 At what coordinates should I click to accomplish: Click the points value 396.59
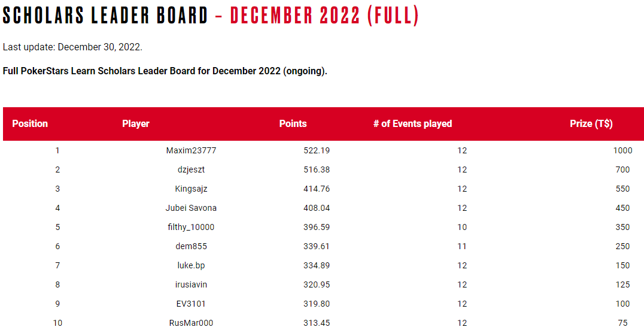[317, 227]
